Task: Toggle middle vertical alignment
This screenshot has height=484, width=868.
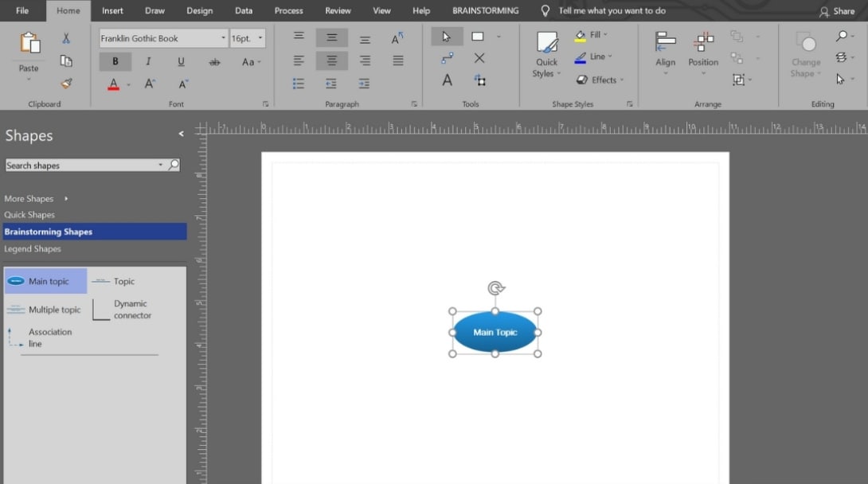Action: [x=331, y=37]
